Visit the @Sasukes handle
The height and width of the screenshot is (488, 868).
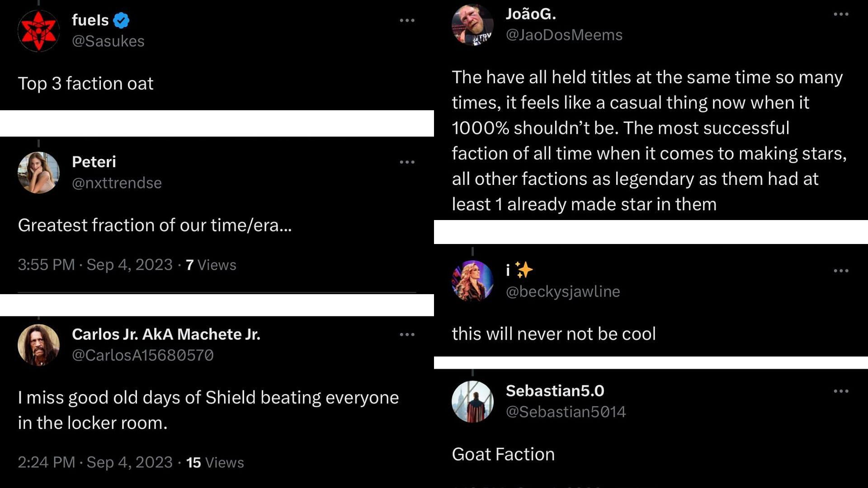108,41
